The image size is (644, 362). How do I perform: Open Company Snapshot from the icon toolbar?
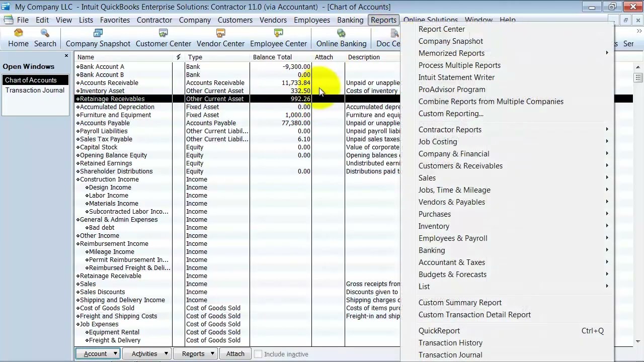(x=98, y=38)
